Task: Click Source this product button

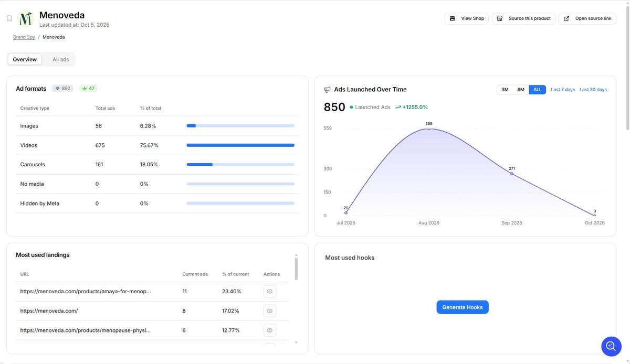Action: (523, 18)
